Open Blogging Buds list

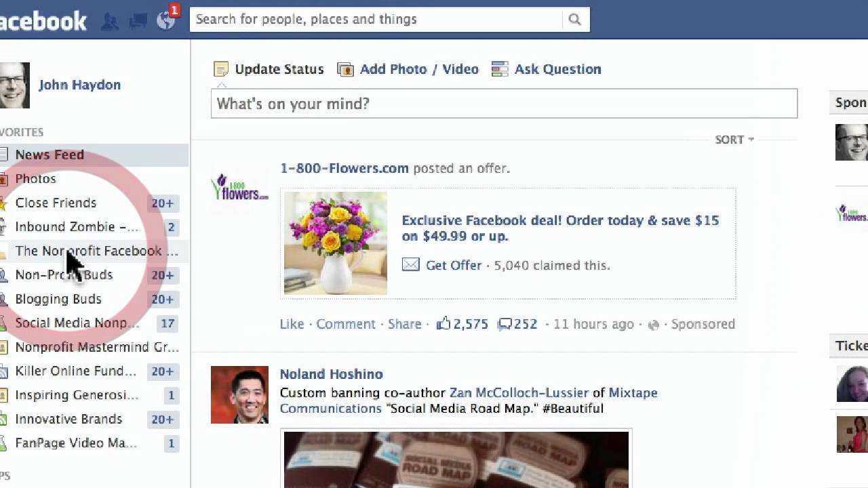click(58, 299)
